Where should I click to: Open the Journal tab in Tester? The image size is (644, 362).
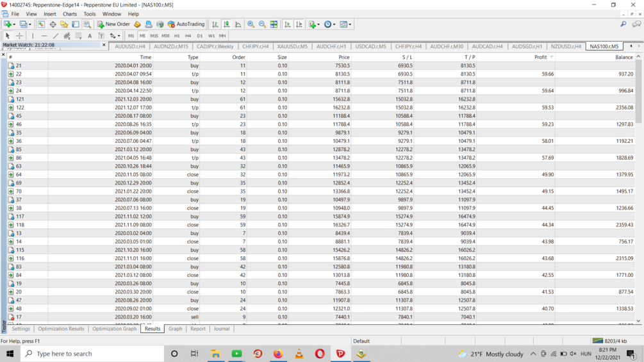coord(222,329)
